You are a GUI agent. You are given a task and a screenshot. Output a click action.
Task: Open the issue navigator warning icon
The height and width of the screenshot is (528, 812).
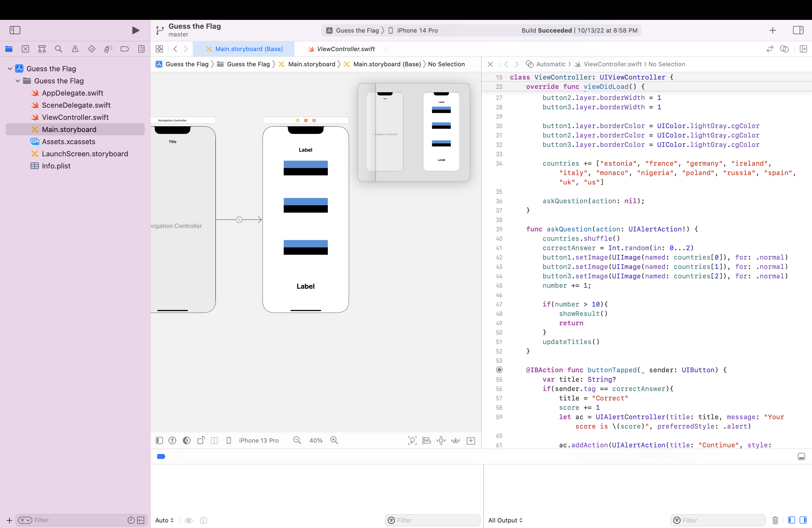[75, 49]
